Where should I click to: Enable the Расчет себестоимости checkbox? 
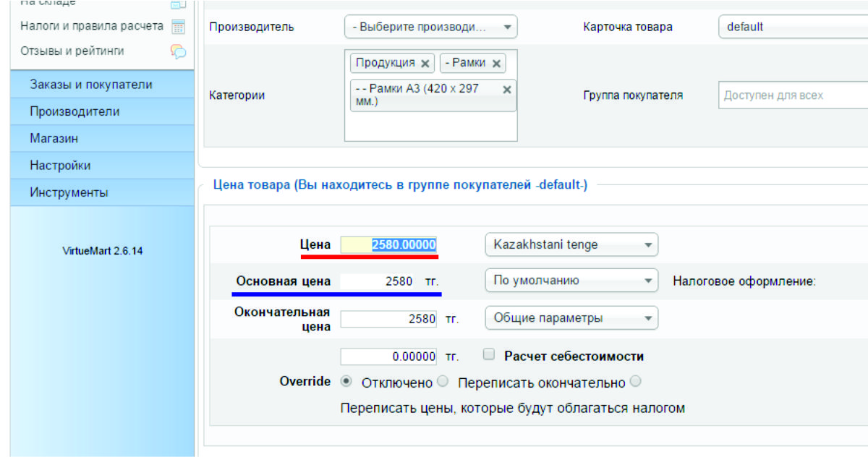click(x=489, y=355)
